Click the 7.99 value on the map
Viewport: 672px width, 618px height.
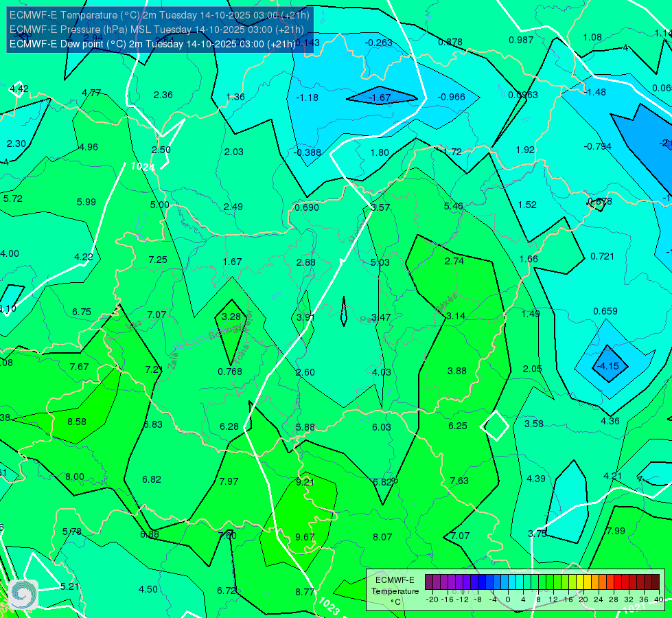[616, 531]
